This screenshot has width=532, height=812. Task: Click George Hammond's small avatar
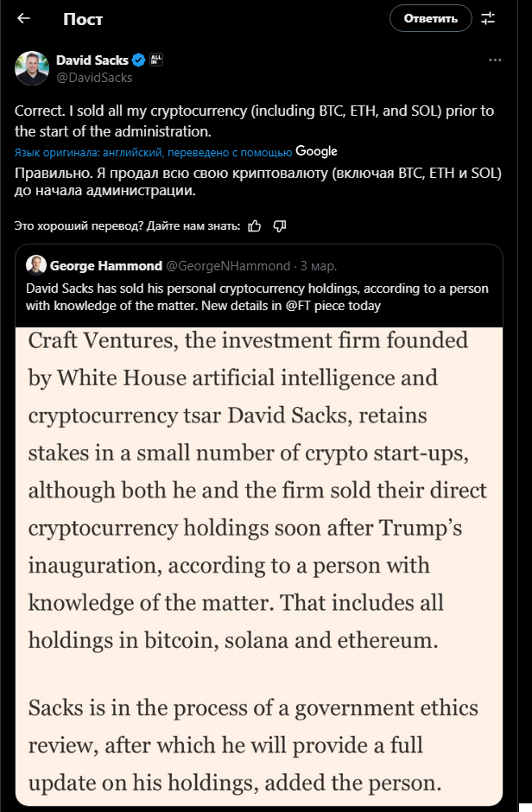(x=36, y=265)
